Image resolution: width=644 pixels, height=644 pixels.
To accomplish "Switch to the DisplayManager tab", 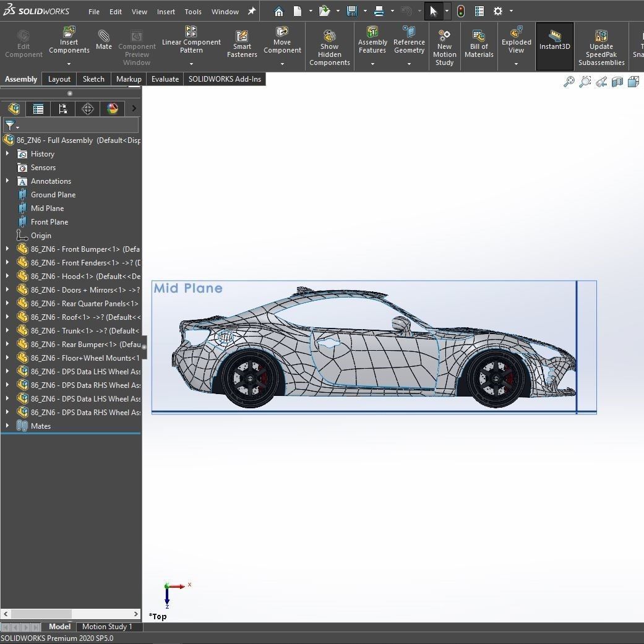I will [x=112, y=108].
